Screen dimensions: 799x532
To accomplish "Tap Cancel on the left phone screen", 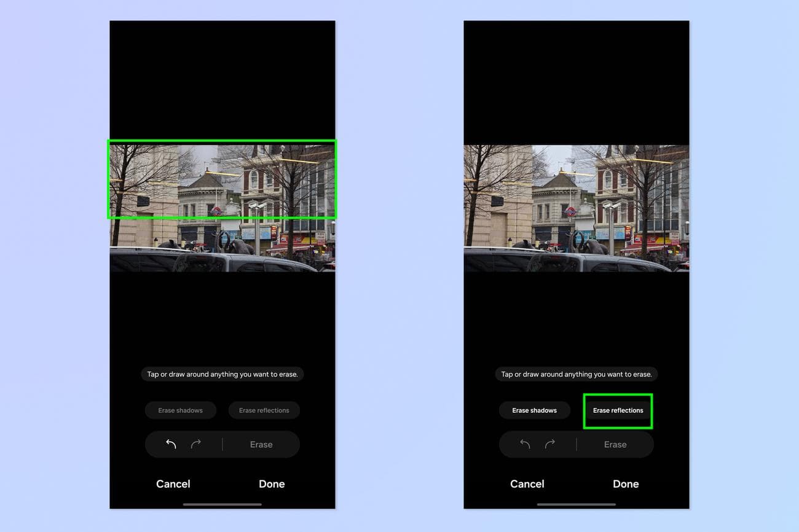I will pos(173,484).
